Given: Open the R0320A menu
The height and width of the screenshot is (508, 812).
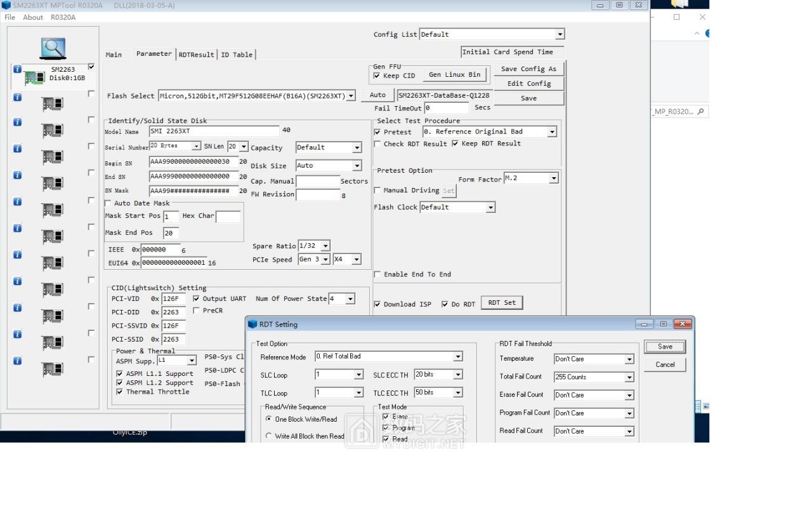Looking at the screenshot, I should [x=63, y=17].
